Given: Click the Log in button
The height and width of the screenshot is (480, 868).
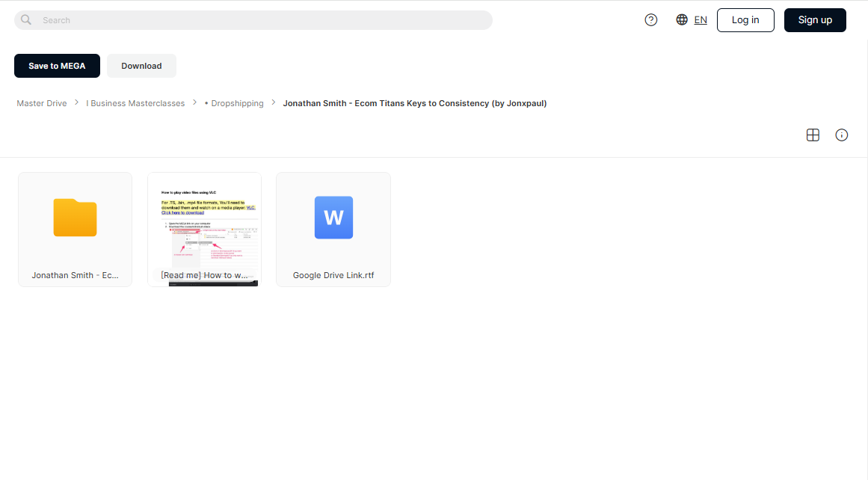Looking at the screenshot, I should click(x=745, y=20).
